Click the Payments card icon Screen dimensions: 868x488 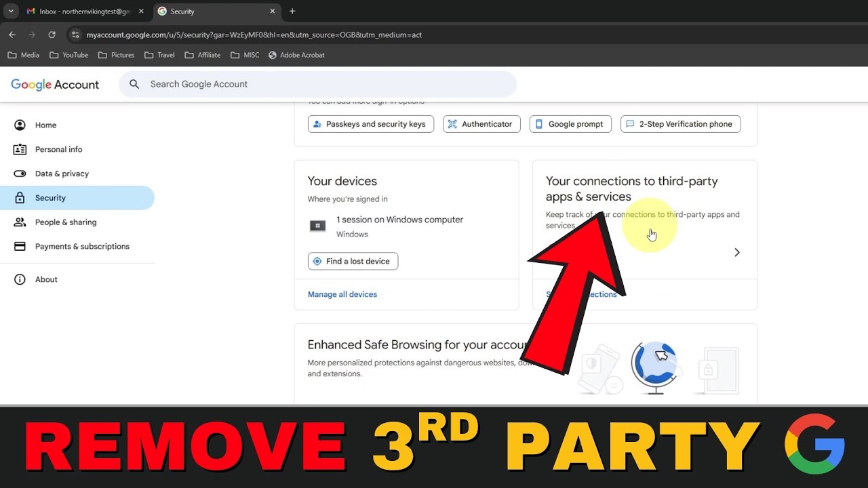[20, 246]
